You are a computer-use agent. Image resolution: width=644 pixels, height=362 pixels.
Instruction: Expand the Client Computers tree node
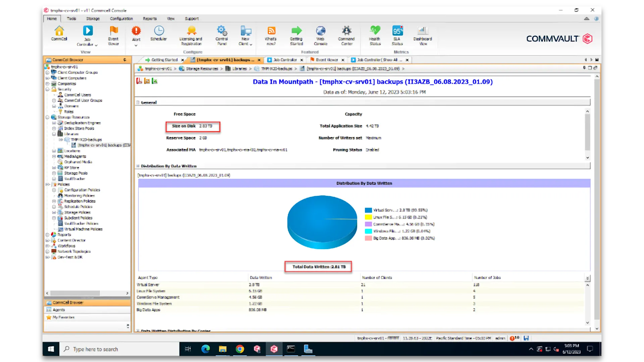(47, 78)
